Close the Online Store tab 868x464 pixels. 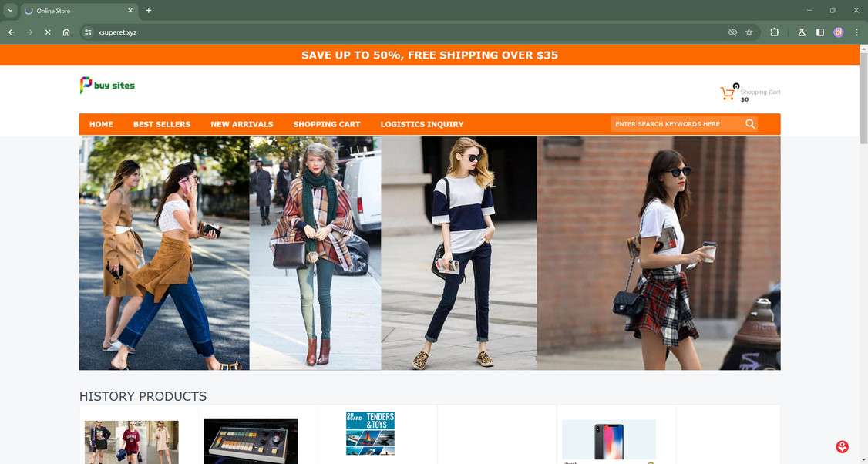(x=130, y=11)
